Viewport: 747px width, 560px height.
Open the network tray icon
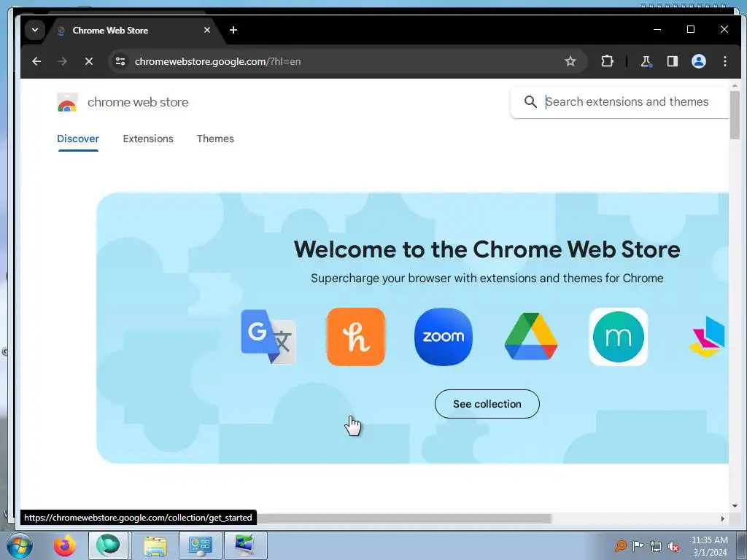pos(656,547)
